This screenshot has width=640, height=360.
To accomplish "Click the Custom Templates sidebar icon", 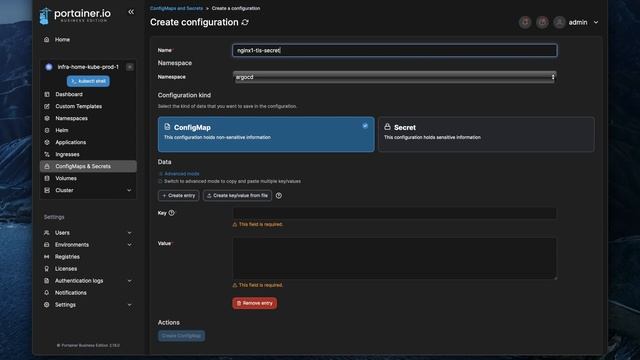I will click(x=47, y=106).
